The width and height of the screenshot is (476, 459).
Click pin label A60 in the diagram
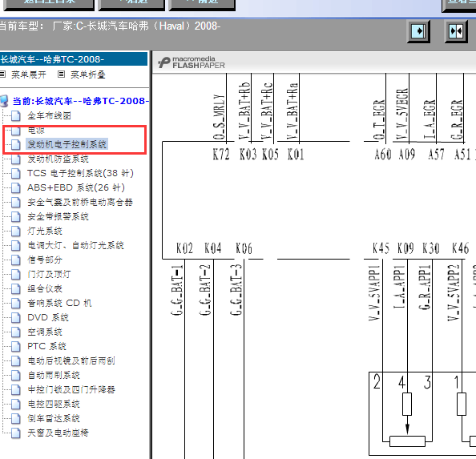[383, 155]
